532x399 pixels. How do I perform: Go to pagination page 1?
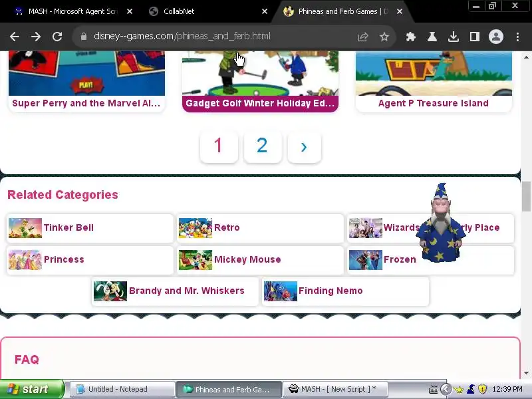219,146
